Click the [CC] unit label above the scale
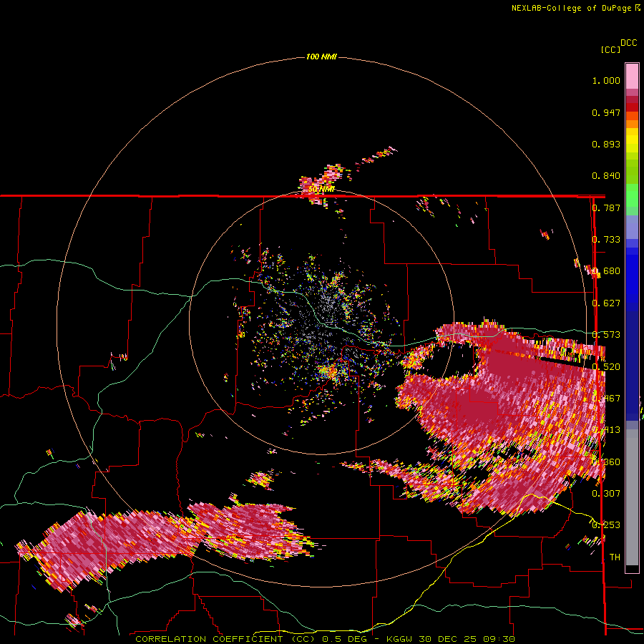 (610, 49)
